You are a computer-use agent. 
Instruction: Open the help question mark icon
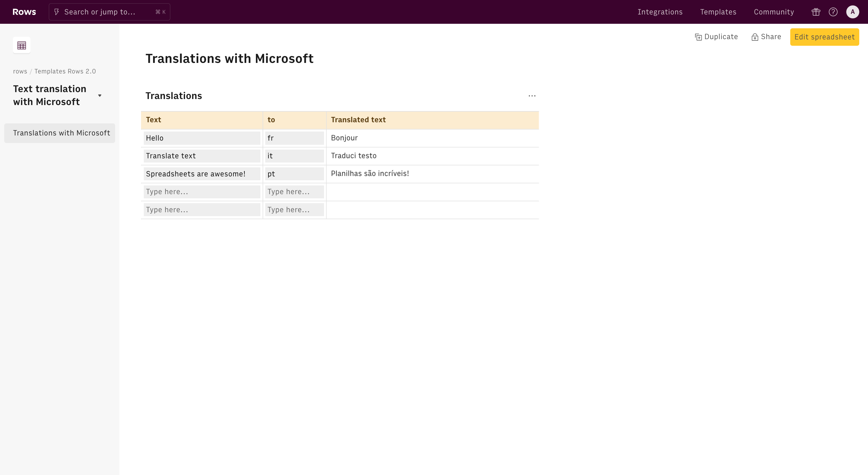click(x=833, y=12)
